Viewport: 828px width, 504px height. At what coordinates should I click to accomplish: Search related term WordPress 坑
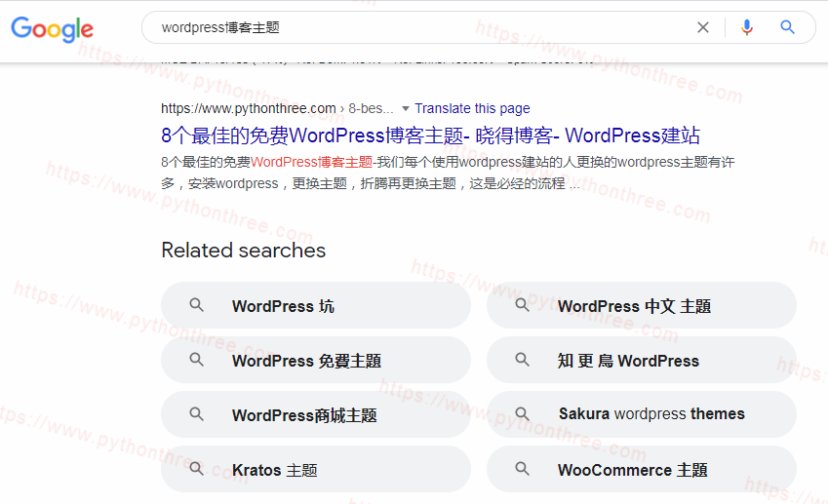[316, 305]
